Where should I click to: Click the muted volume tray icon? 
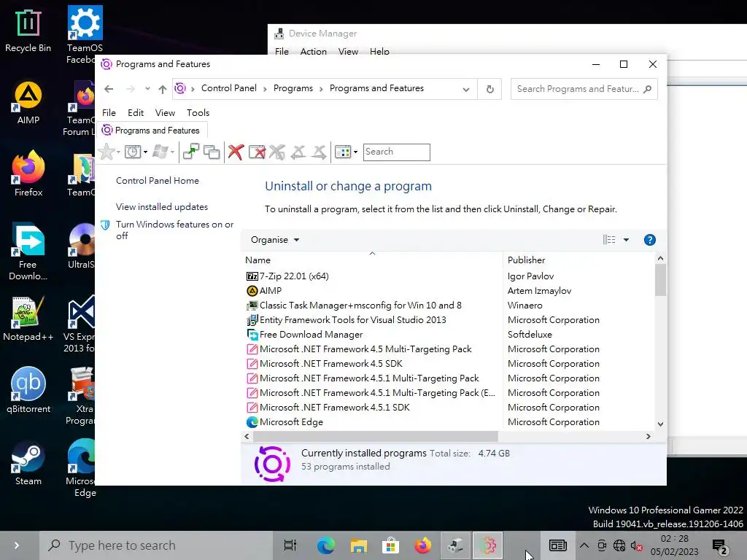[636, 545]
